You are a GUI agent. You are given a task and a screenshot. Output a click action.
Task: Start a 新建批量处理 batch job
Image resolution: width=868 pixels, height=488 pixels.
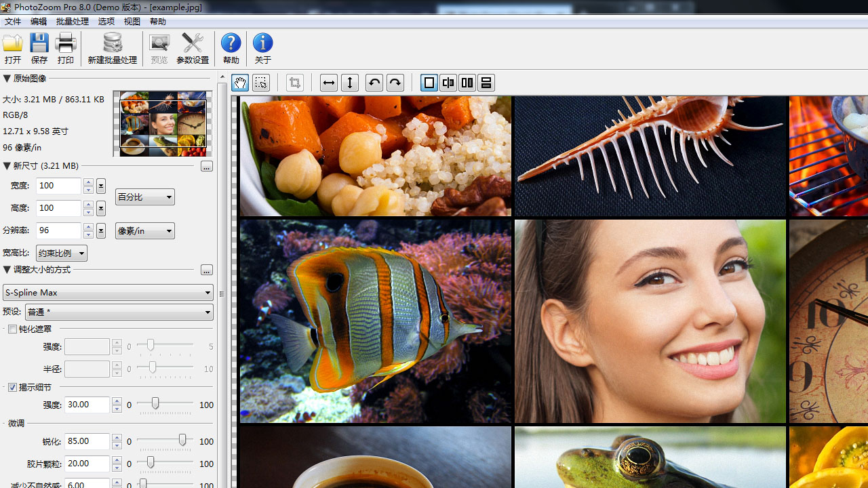112,47
